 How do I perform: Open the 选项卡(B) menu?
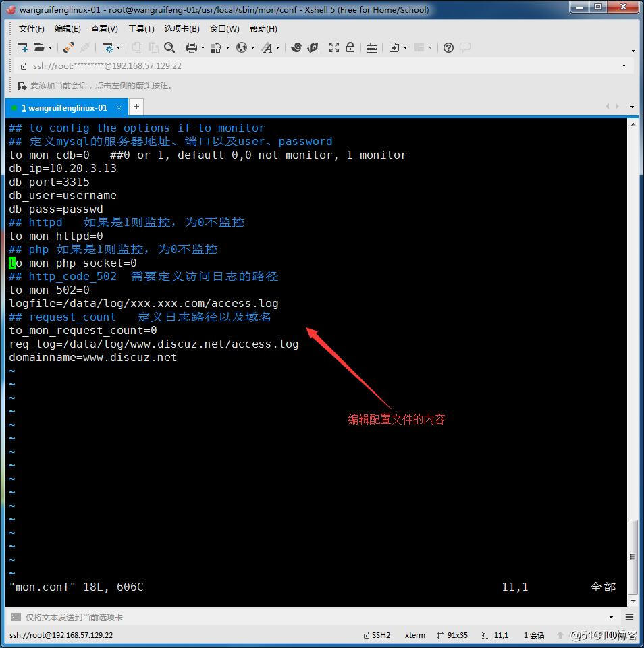182,29
